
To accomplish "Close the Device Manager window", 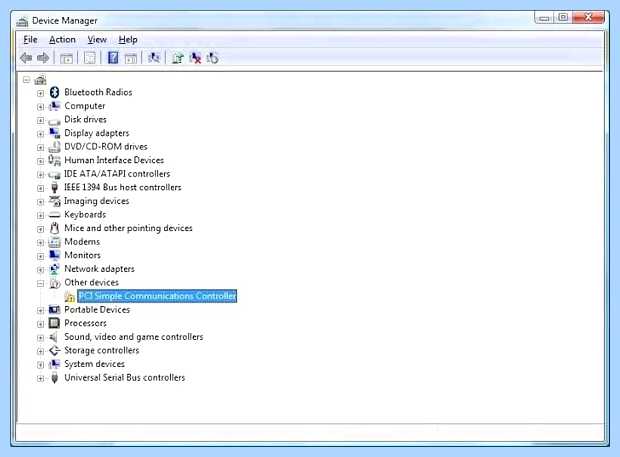I will 588,17.
